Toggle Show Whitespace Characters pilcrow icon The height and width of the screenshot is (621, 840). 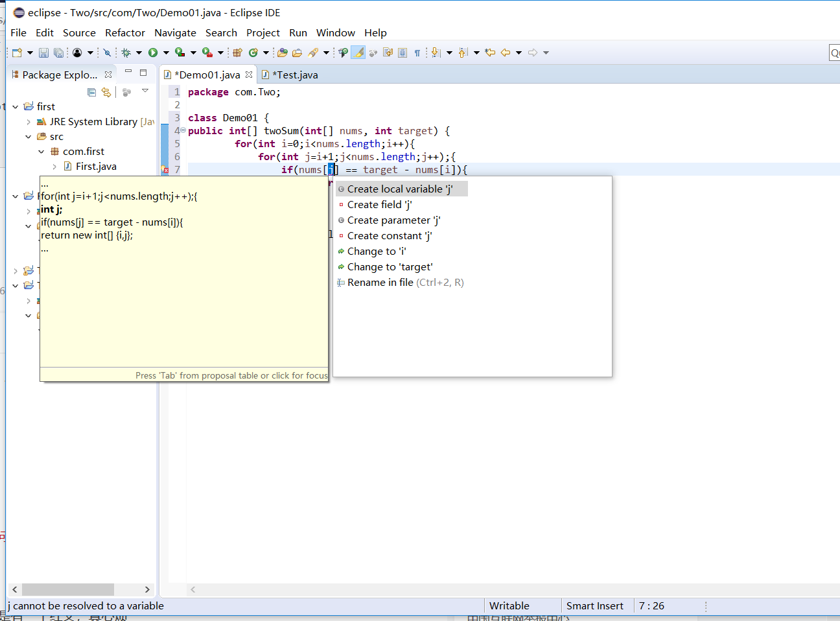417,53
